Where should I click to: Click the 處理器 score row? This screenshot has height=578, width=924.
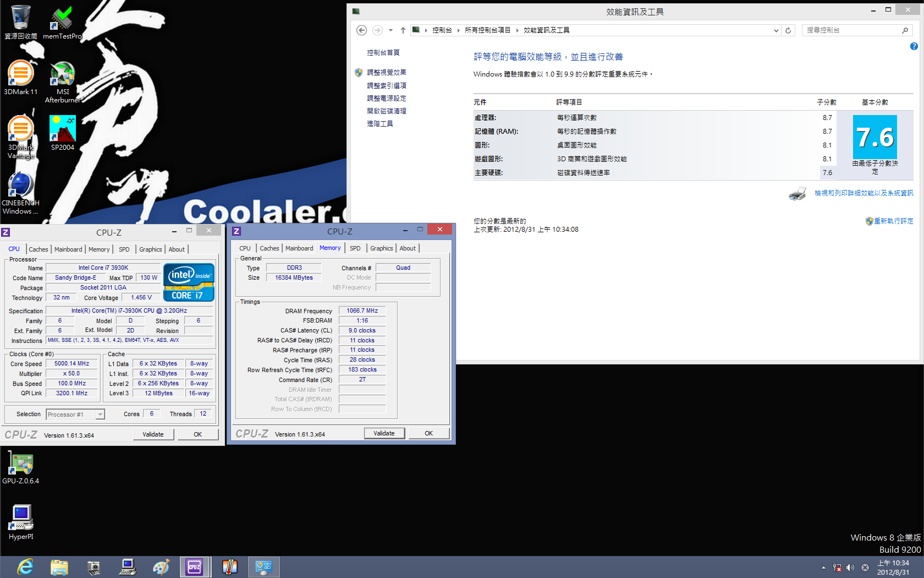[655, 118]
